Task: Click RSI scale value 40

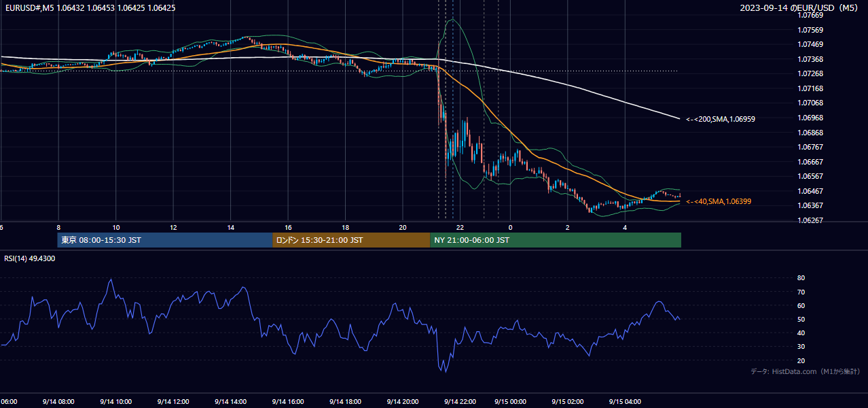Action: point(801,333)
